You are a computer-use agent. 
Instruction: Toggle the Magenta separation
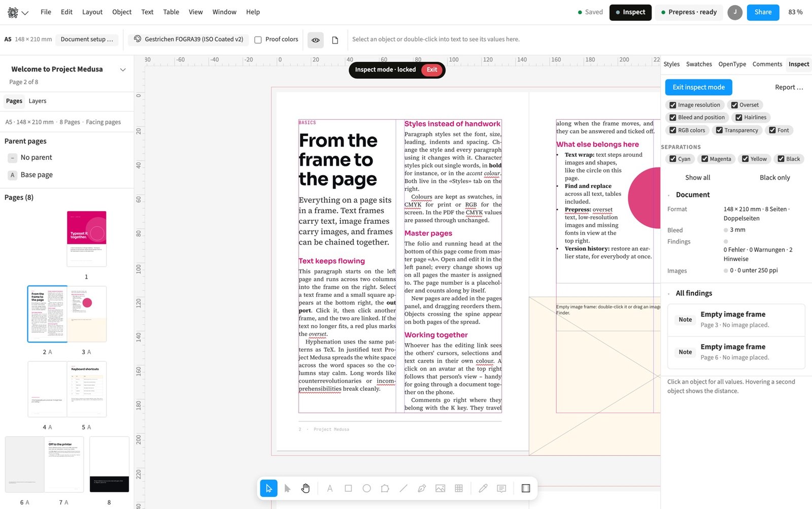pyautogui.click(x=704, y=159)
